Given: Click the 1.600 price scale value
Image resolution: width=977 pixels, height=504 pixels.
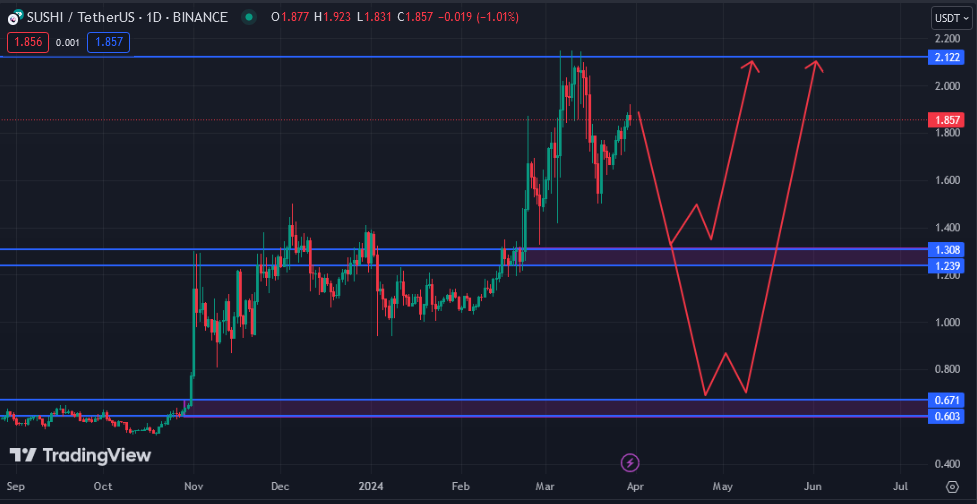Looking at the screenshot, I should pyautogui.click(x=946, y=181).
